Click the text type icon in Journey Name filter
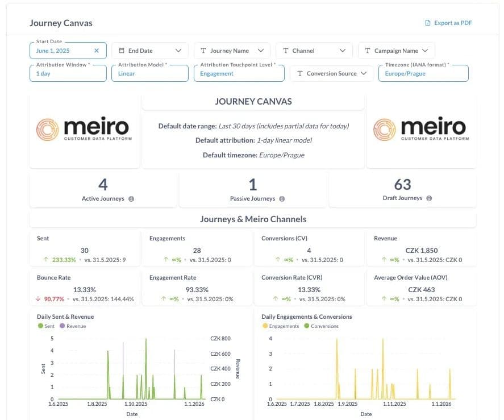504x420 pixels. click(203, 51)
